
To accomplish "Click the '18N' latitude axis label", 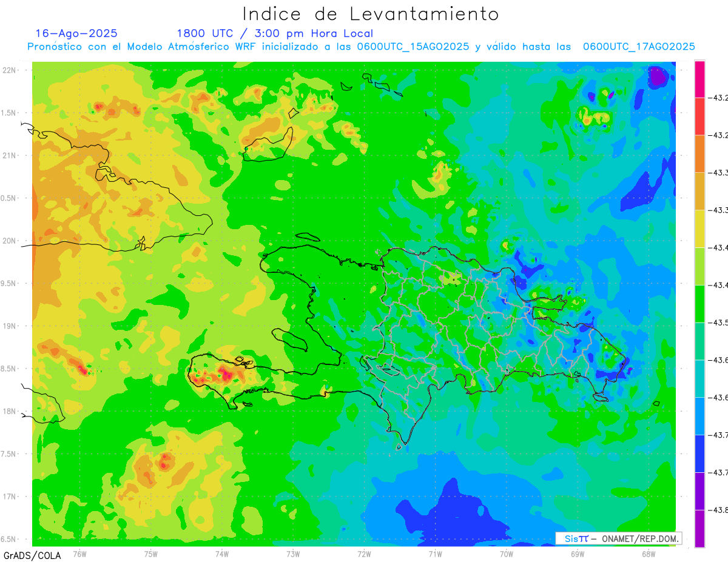I will [10, 412].
